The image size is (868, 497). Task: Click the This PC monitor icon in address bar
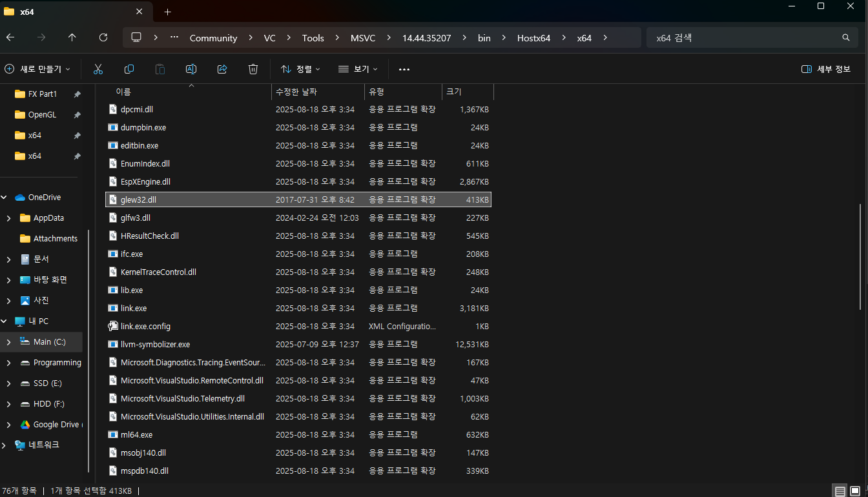(x=136, y=37)
